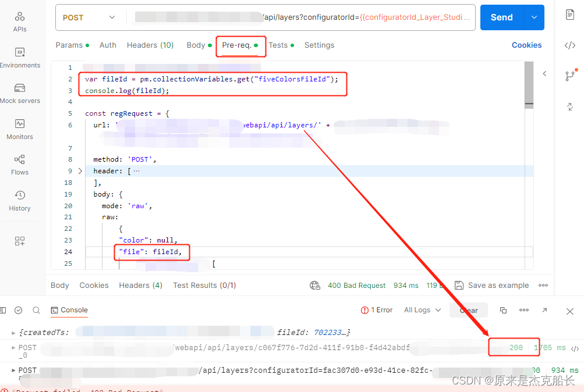Expand the header array on line 9
The height and width of the screenshot is (392, 584).
coord(80,170)
